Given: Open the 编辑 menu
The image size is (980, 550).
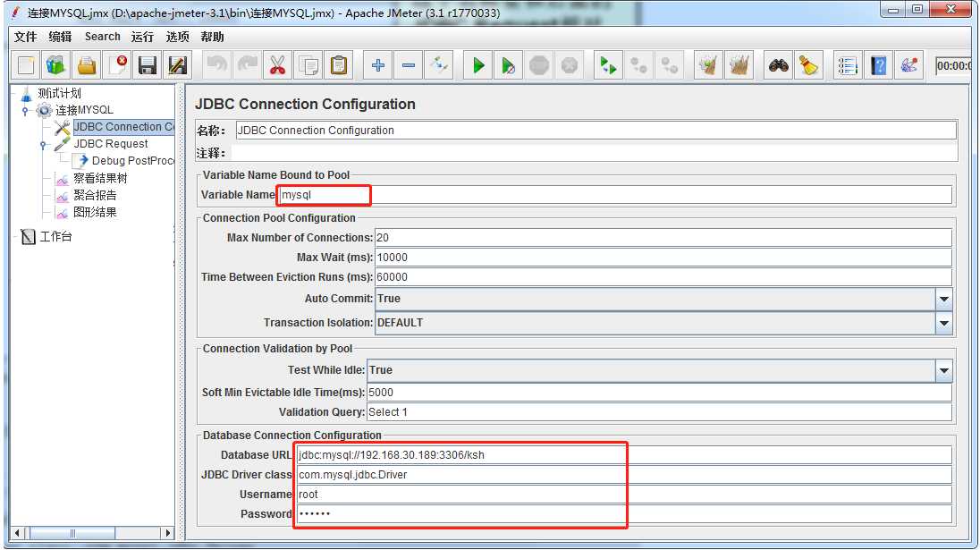Looking at the screenshot, I should pos(61,37).
